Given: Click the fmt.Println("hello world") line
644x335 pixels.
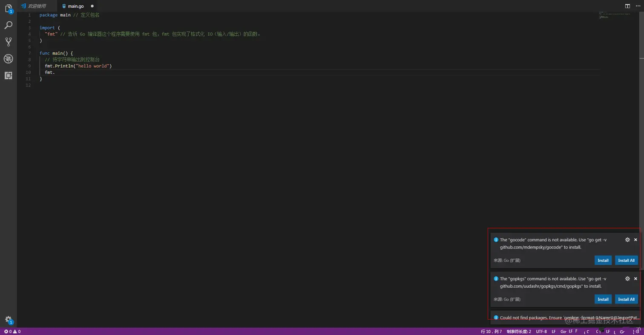Looking at the screenshot, I should tap(78, 66).
